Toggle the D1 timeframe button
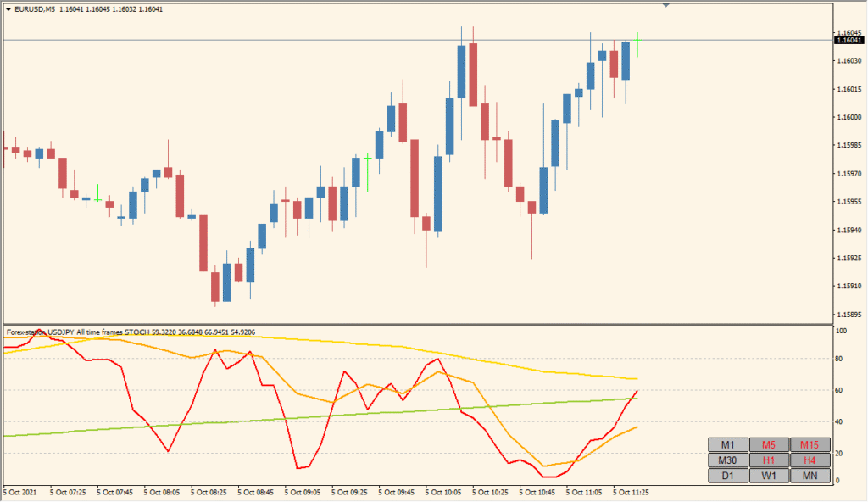Viewport: 868px width, 502px height. (728, 476)
